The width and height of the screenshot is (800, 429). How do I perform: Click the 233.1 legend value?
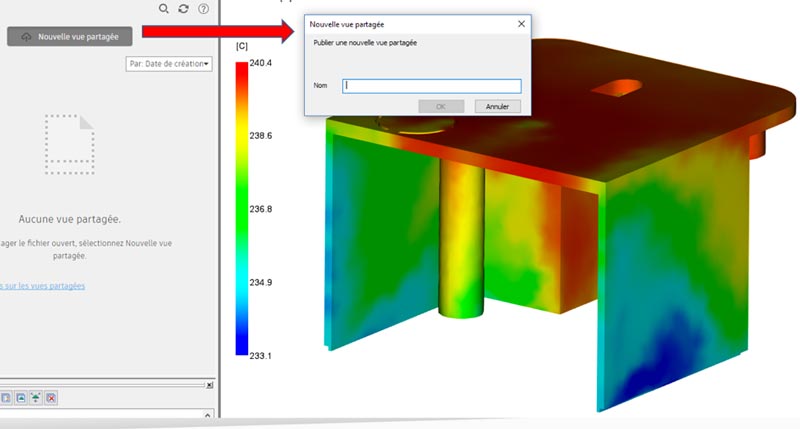[261, 356]
